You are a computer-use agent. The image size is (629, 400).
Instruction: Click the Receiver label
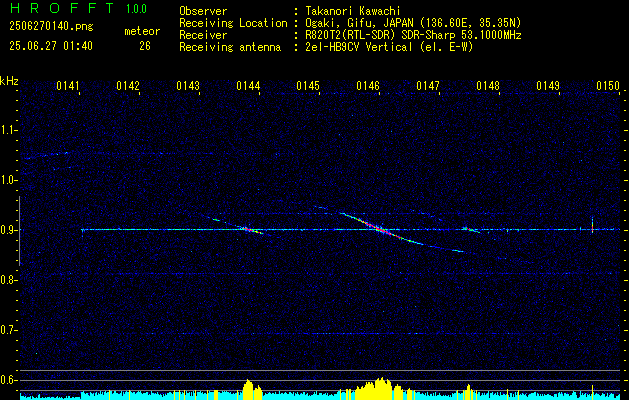coord(203,35)
